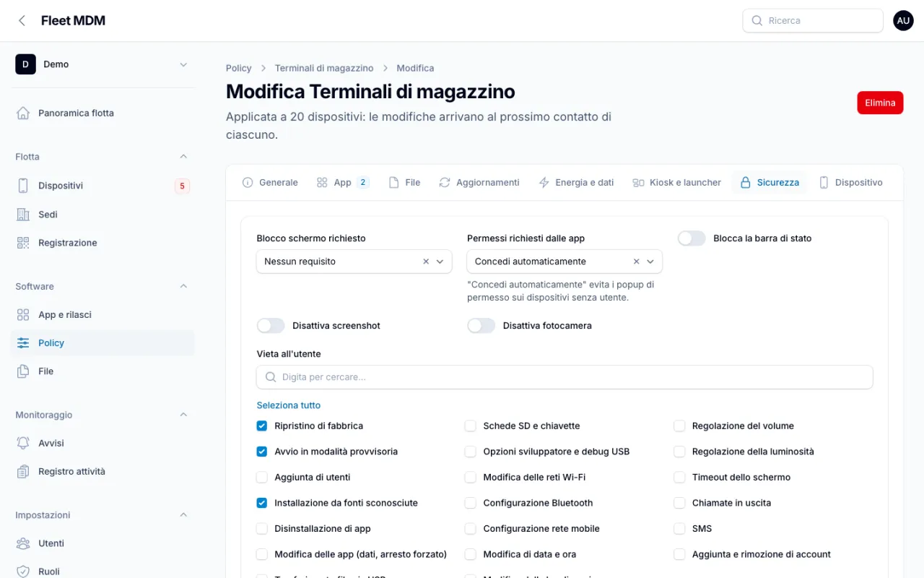Click the Digita per cercare filter field
This screenshot has height=578, width=924.
coord(565,377)
